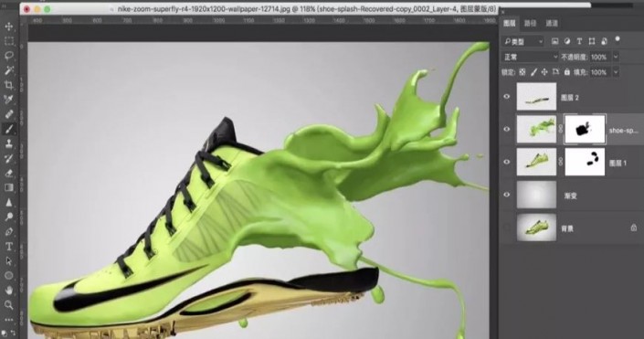Select the Zoom magnifier tool
This screenshot has height=339, width=644.
click(x=8, y=305)
